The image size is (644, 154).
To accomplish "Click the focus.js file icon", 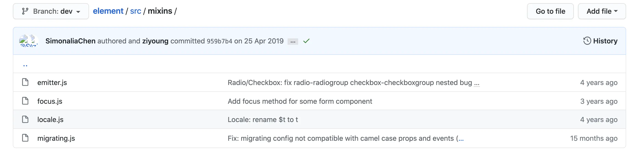I will pyautogui.click(x=25, y=101).
